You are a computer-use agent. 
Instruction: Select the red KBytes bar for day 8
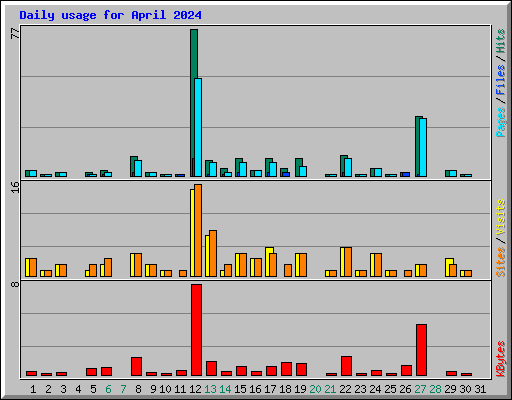coord(136,366)
